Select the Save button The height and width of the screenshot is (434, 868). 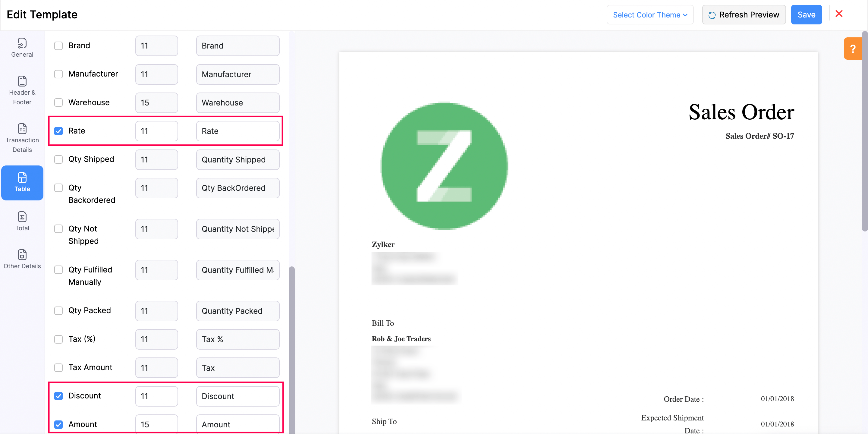(807, 14)
